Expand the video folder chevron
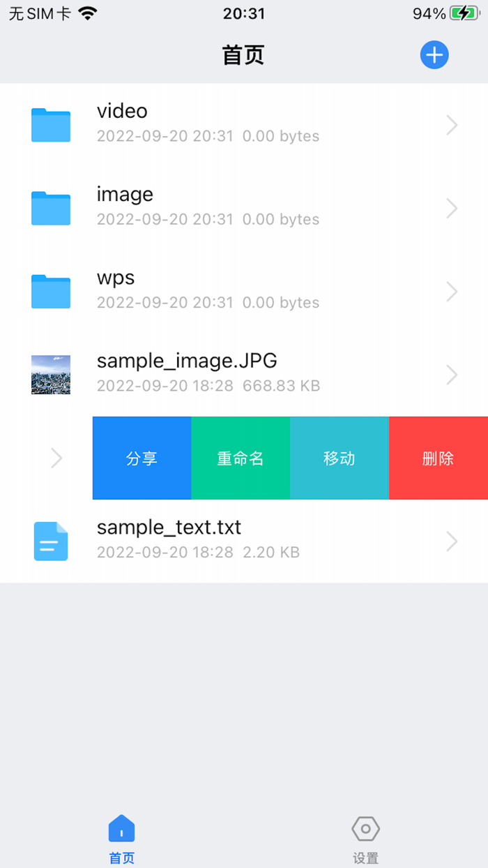The width and height of the screenshot is (488, 868). point(452,125)
